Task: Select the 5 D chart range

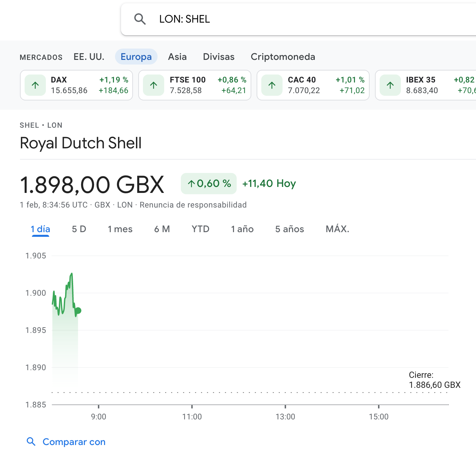Action: (79, 229)
